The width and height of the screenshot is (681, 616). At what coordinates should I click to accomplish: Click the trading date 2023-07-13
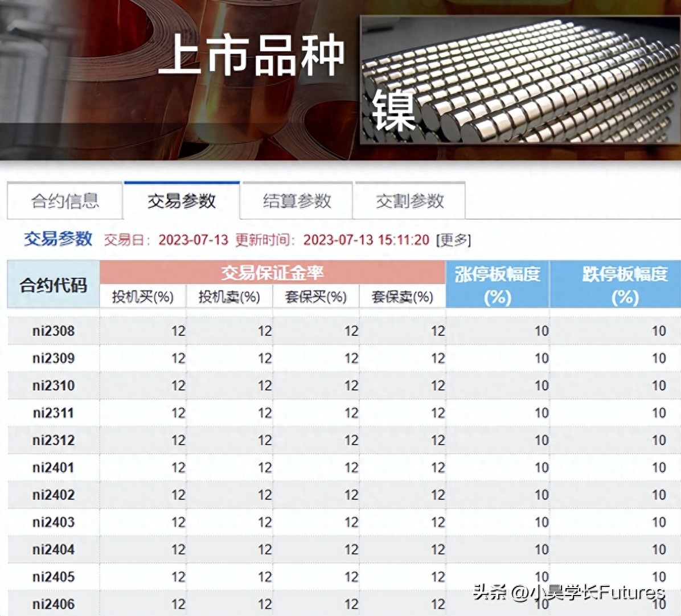(x=193, y=240)
